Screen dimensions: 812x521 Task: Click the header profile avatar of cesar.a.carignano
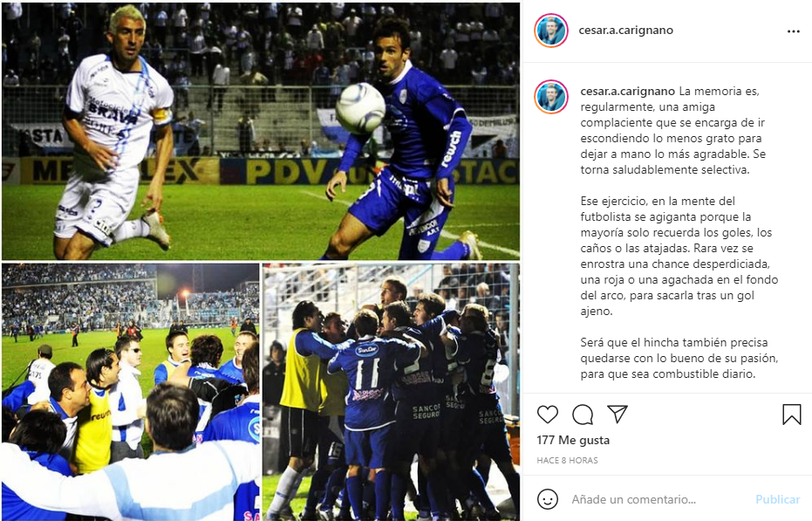[x=551, y=31]
